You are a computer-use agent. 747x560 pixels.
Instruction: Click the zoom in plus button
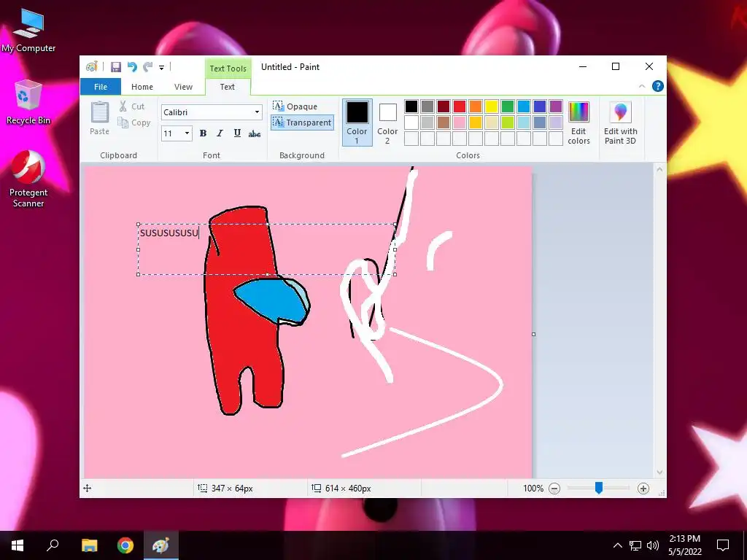[643, 489]
